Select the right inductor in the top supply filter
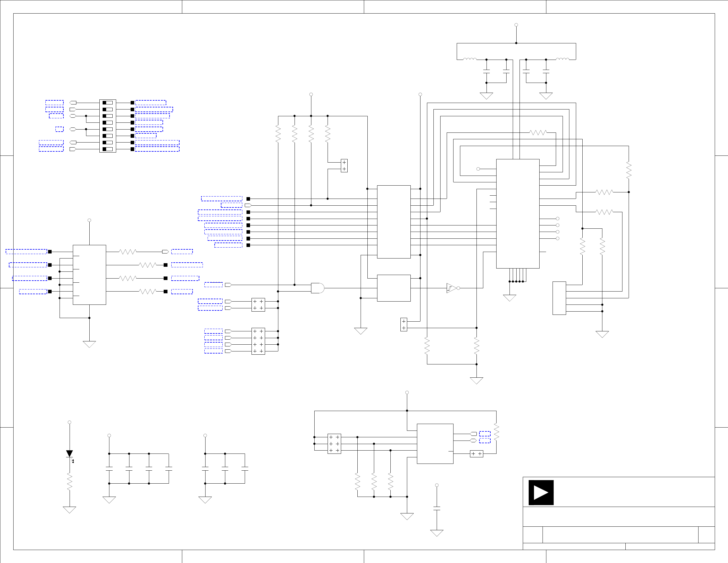 [563, 59]
